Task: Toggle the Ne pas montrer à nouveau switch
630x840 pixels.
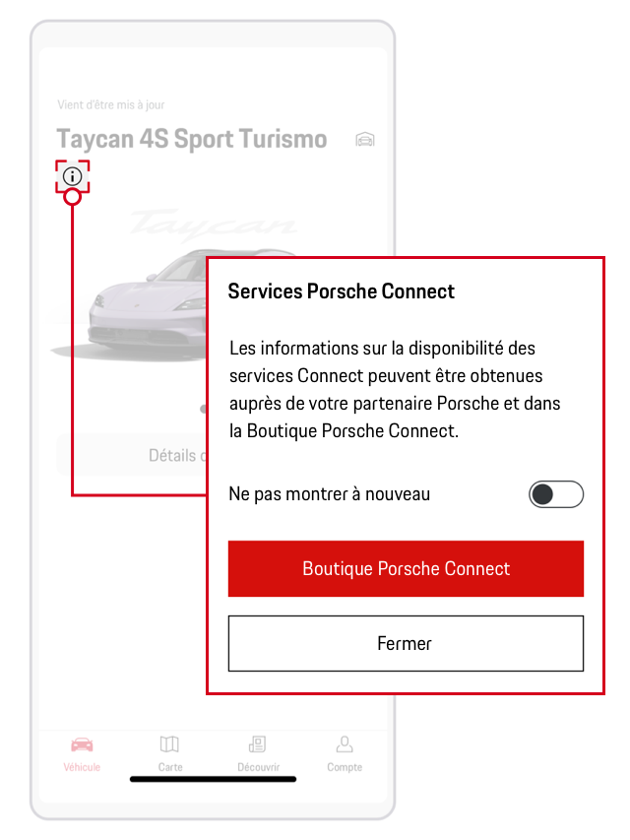Action: coord(556,494)
